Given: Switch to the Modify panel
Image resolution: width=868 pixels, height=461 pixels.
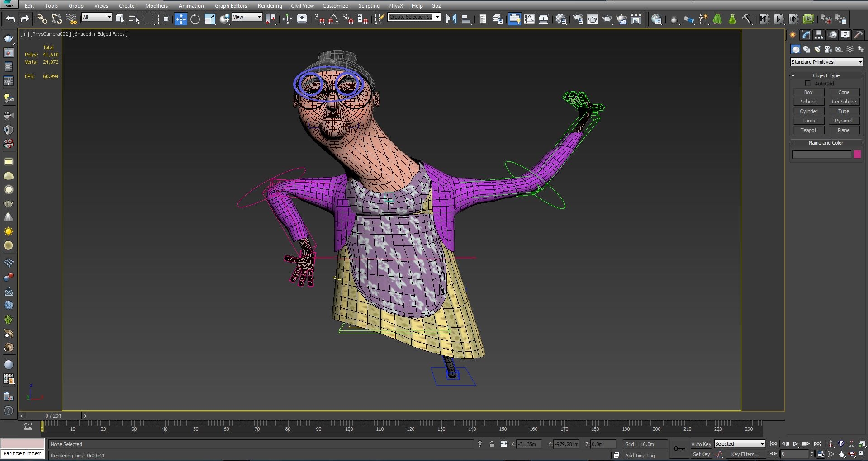Looking at the screenshot, I should pyautogui.click(x=806, y=35).
